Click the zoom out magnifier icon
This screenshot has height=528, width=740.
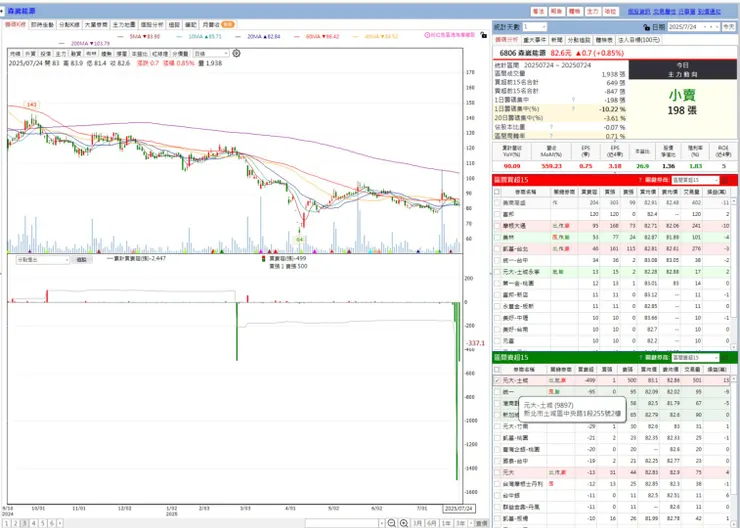pos(392,523)
